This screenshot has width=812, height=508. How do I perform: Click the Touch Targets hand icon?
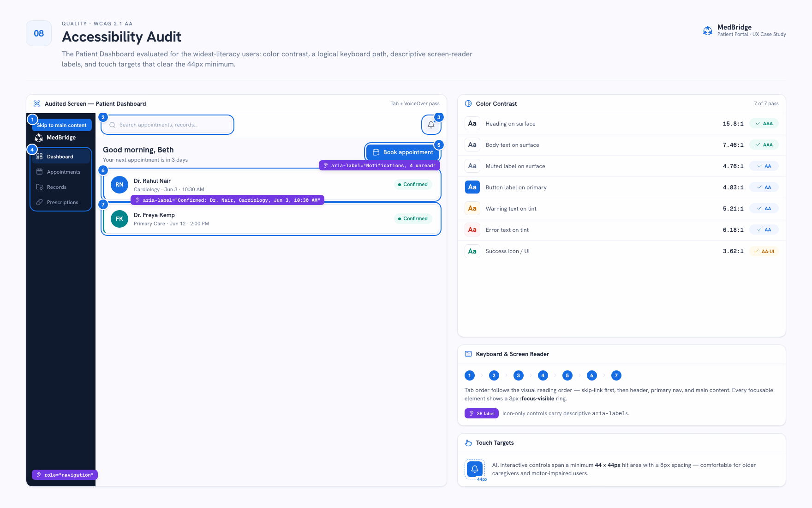coord(468,442)
